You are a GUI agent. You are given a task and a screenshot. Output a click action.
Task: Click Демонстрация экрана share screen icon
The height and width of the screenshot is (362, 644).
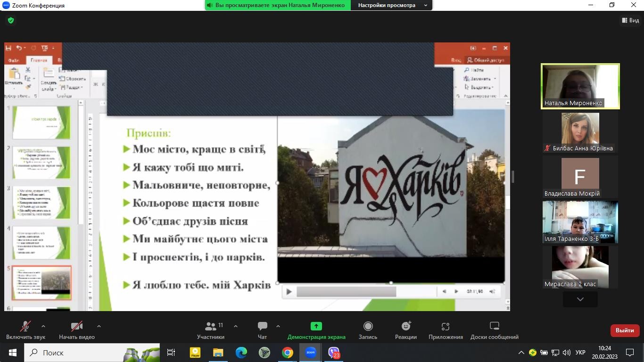(x=316, y=326)
